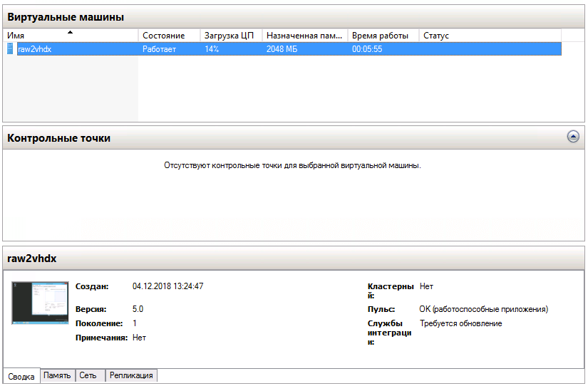
Task: Click the raw2vhdx details panel header
Action: click(x=32, y=258)
